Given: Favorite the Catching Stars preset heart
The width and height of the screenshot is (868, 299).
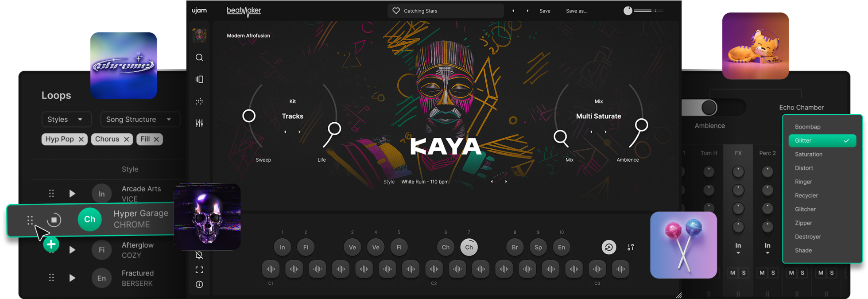Looking at the screenshot, I should click(x=396, y=11).
